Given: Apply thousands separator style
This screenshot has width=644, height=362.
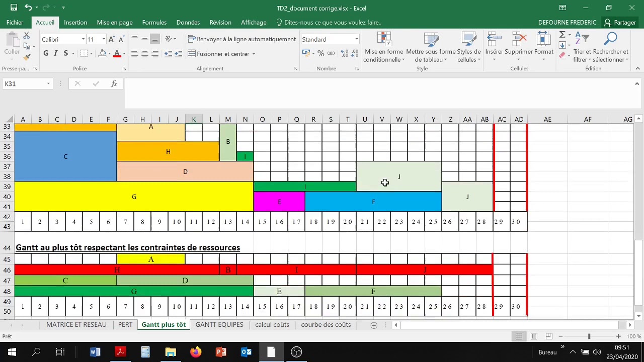Looking at the screenshot, I should coord(331,53).
